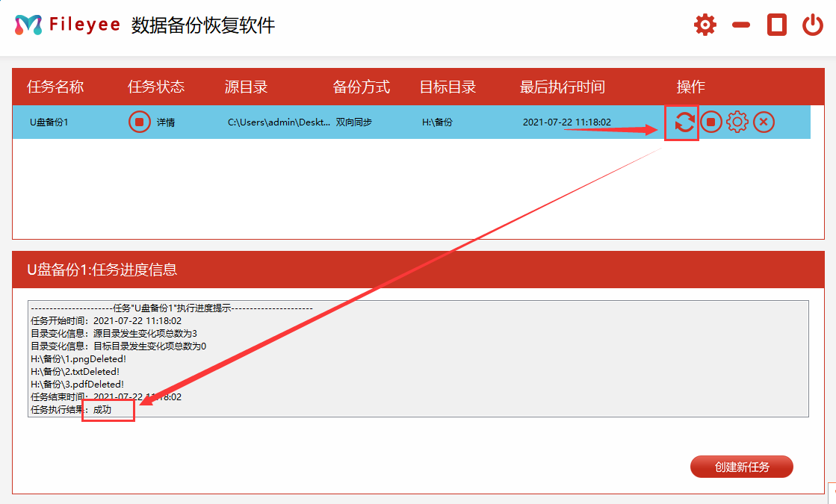Select the 备份方式 column header
The width and height of the screenshot is (836, 504).
coord(361,87)
